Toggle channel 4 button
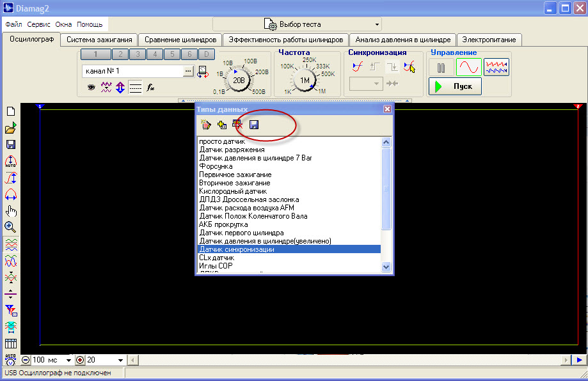The image size is (588, 381). [155, 54]
